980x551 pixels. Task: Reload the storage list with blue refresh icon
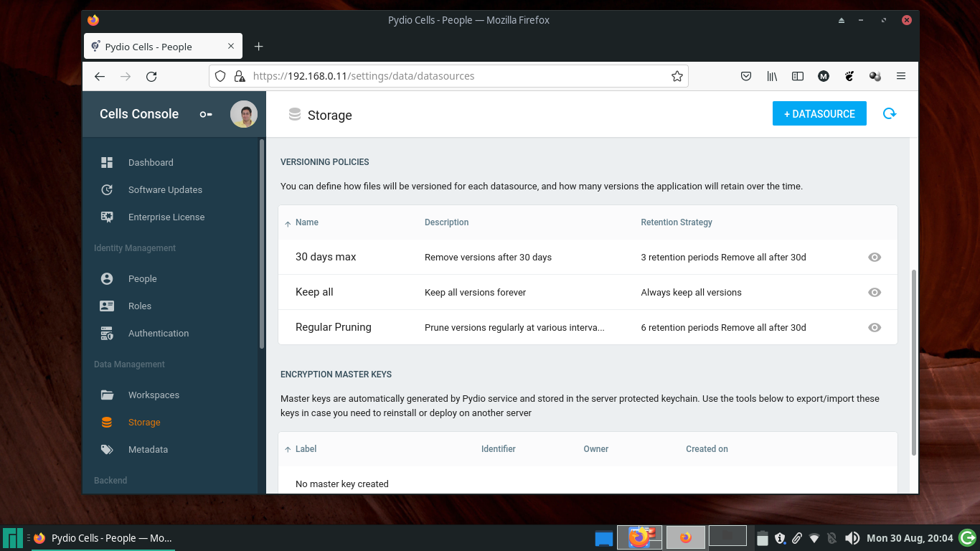coord(890,113)
